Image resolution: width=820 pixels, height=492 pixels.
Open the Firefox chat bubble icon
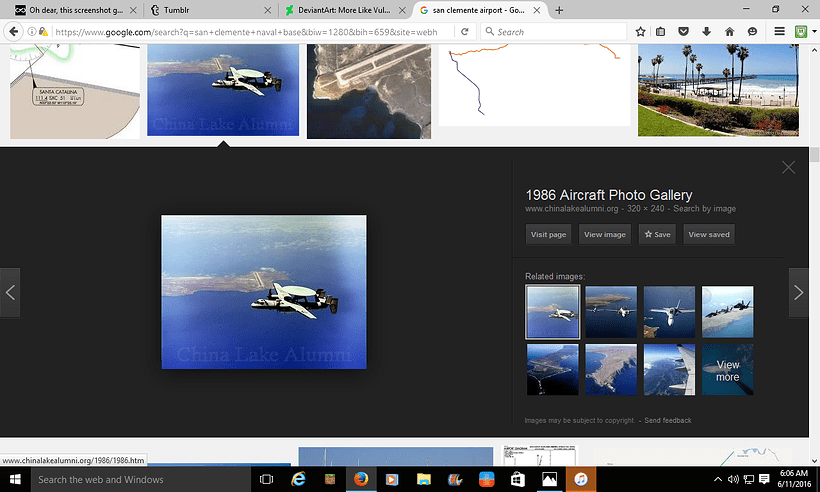click(x=752, y=32)
